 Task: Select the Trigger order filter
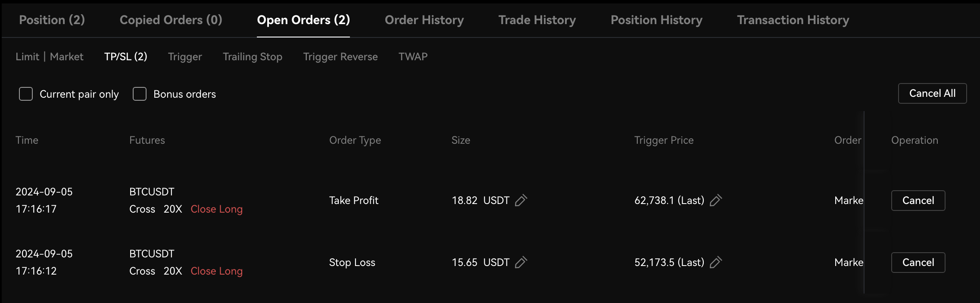[x=185, y=56]
